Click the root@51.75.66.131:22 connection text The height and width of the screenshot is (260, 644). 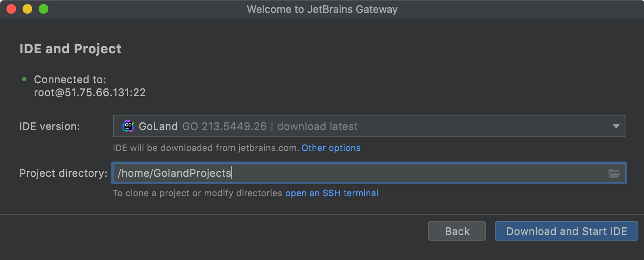[90, 92]
